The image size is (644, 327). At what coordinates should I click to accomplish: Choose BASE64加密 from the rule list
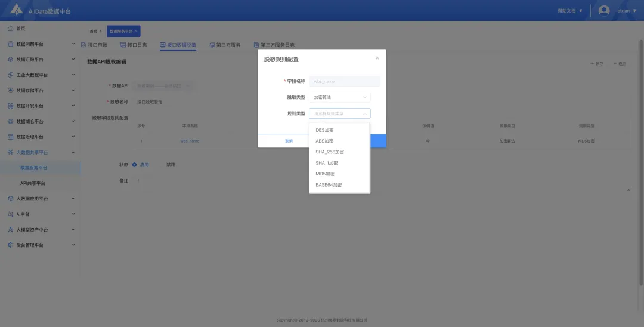click(x=340, y=185)
